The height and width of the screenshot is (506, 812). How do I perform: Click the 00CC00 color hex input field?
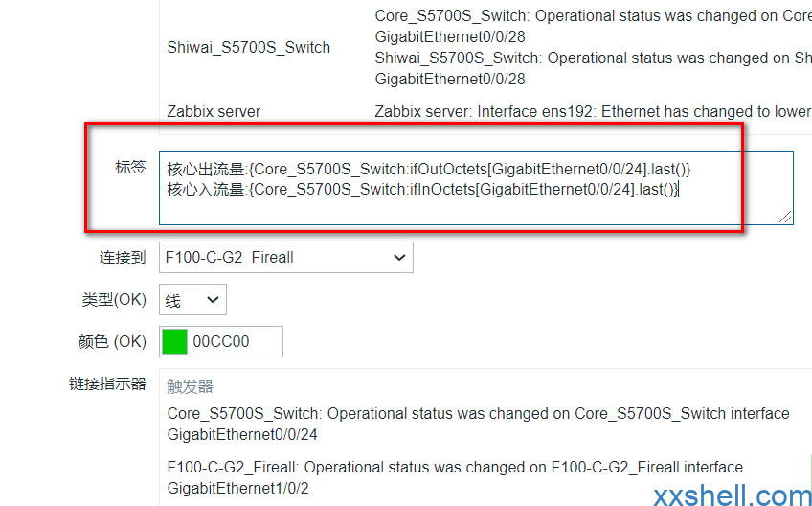[236, 342]
